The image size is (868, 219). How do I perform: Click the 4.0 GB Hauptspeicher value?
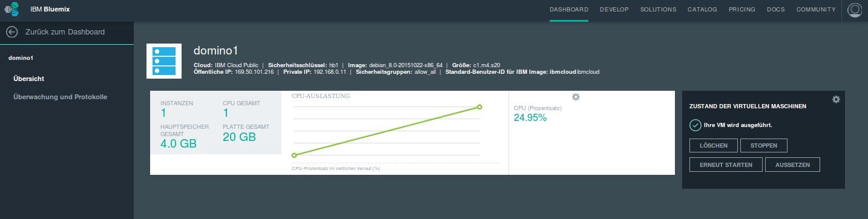pyautogui.click(x=179, y=143)
